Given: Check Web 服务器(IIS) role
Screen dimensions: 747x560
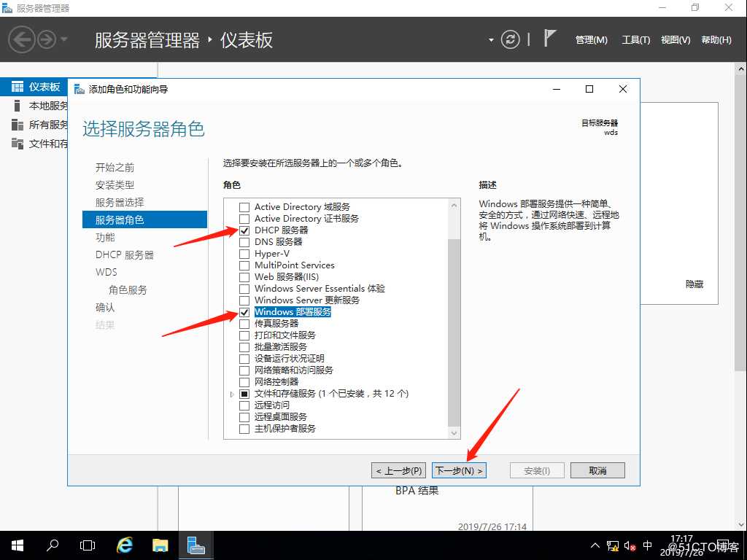Looking at the screenshot, I should point(244,277).
